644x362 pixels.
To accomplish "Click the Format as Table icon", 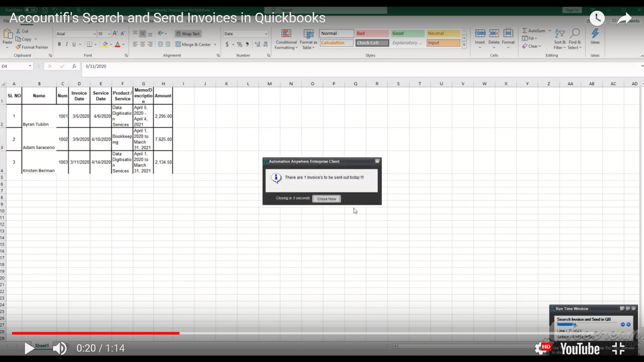I will (x=308, y=34).
